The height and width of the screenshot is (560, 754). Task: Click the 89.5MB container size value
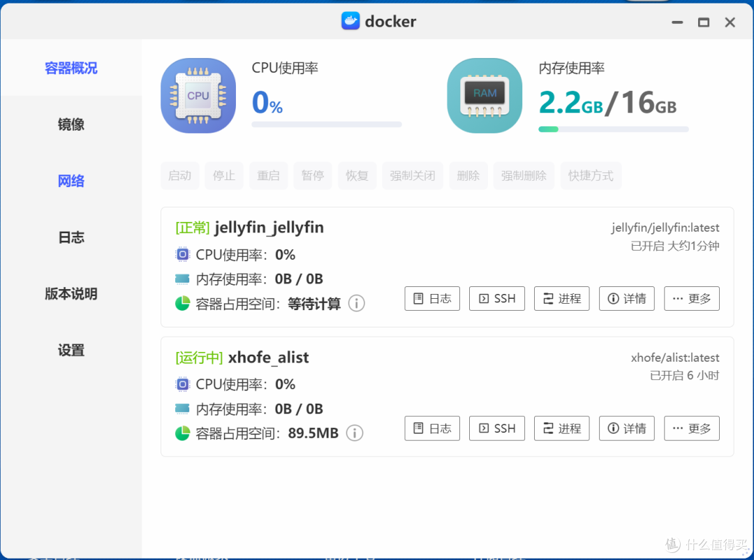pos(313,433)
